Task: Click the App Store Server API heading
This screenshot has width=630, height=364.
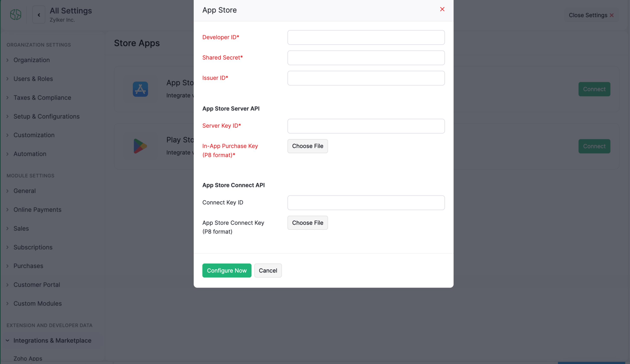Action: pos(231,109)
